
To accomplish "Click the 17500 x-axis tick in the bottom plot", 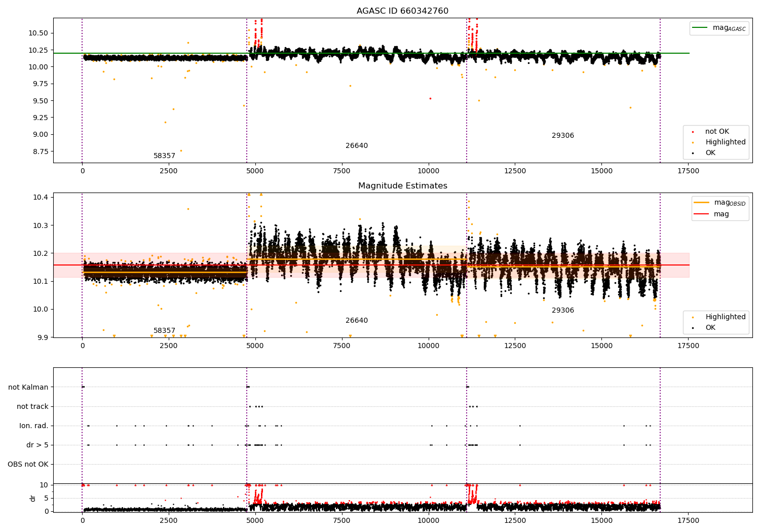I will coord(688,521).
